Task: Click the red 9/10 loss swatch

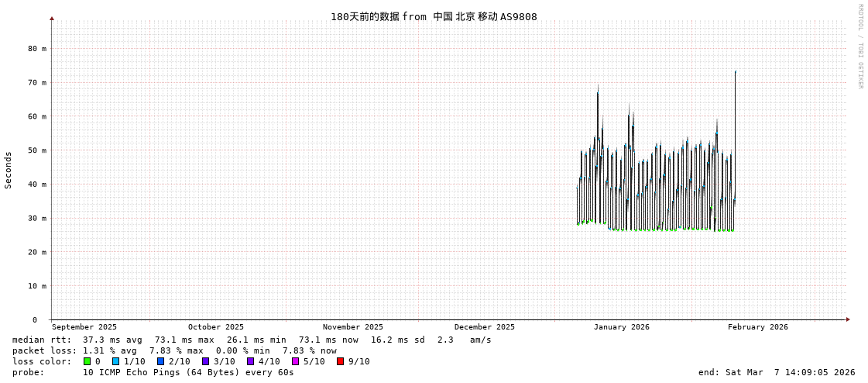Action: coord(340,361)
